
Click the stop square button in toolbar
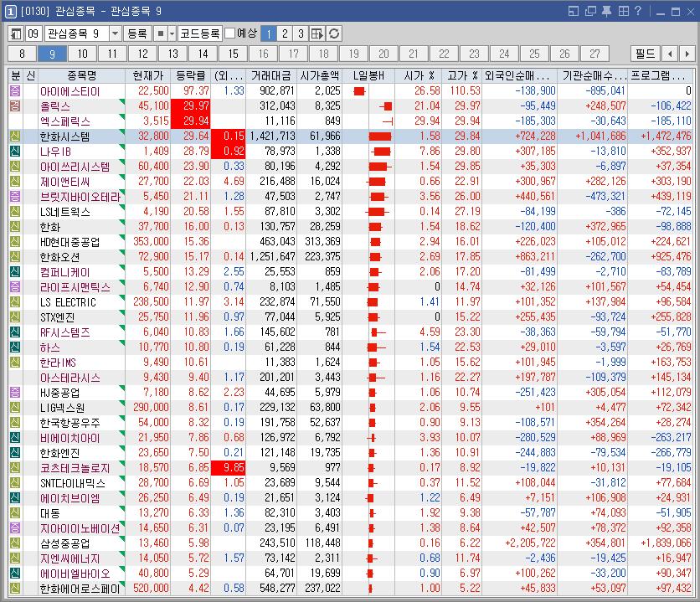161,33
